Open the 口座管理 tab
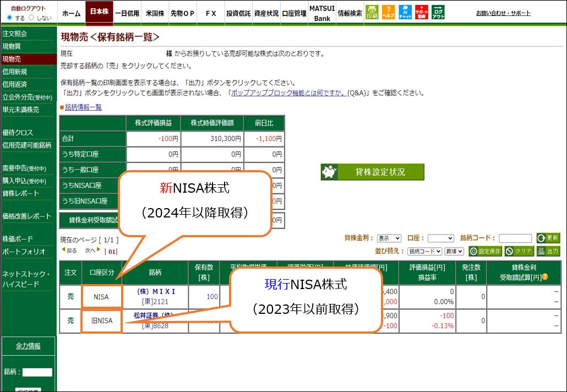The height and width of the screenshot is (392, 567). [294, 13]
